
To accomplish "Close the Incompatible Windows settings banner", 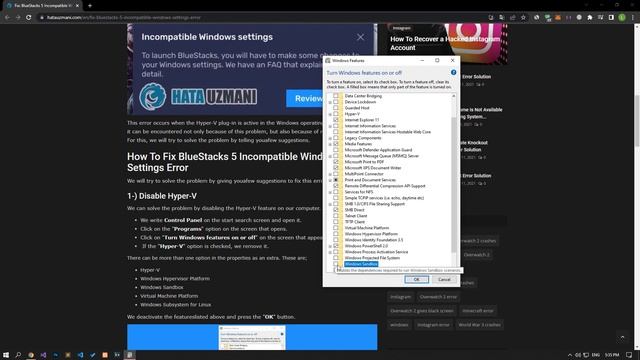I will click(360, 37).
